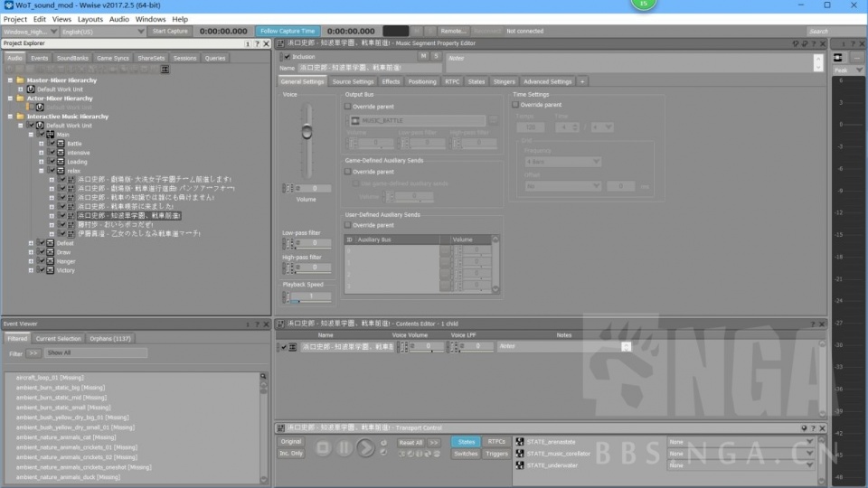Click the STATE_music_corellator state group icon
Viewport: 868px width, 488px height.
click(x=520, y=453)
